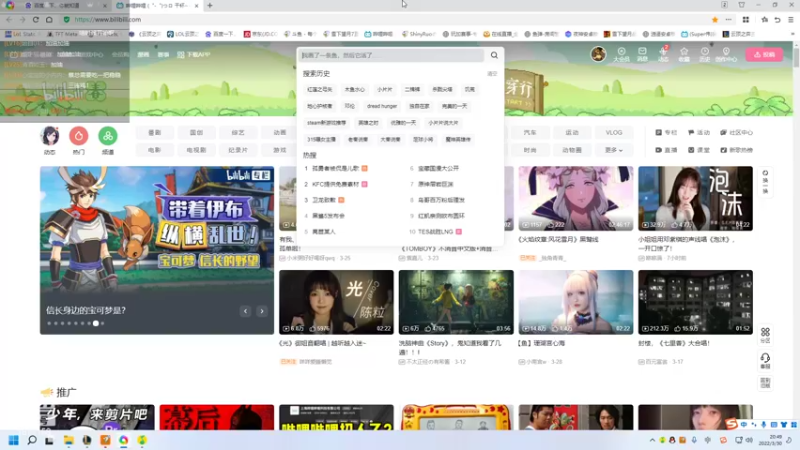Select the 纪录片 category
The width and height of the screenshot is (800, 450).
(x=238, y=150)
